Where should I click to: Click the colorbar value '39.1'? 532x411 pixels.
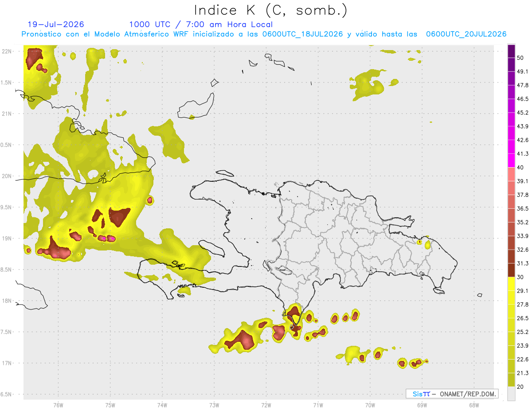523,181
